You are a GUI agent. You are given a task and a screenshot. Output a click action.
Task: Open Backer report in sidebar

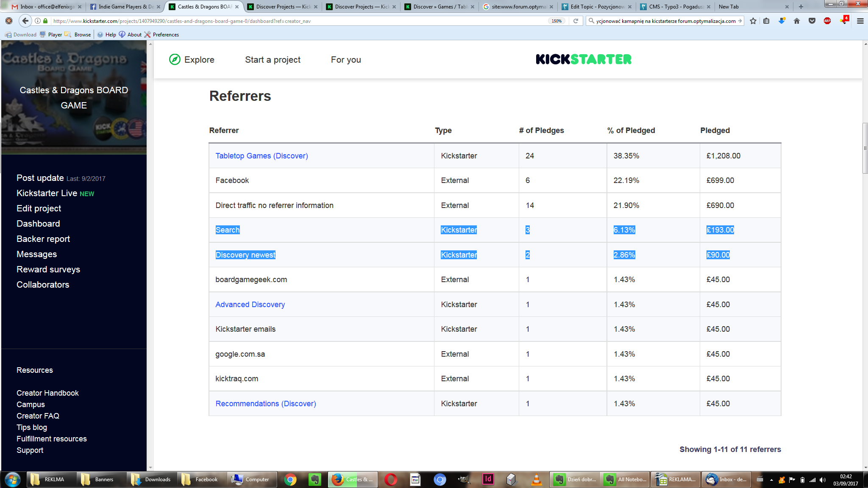[43, 239]
